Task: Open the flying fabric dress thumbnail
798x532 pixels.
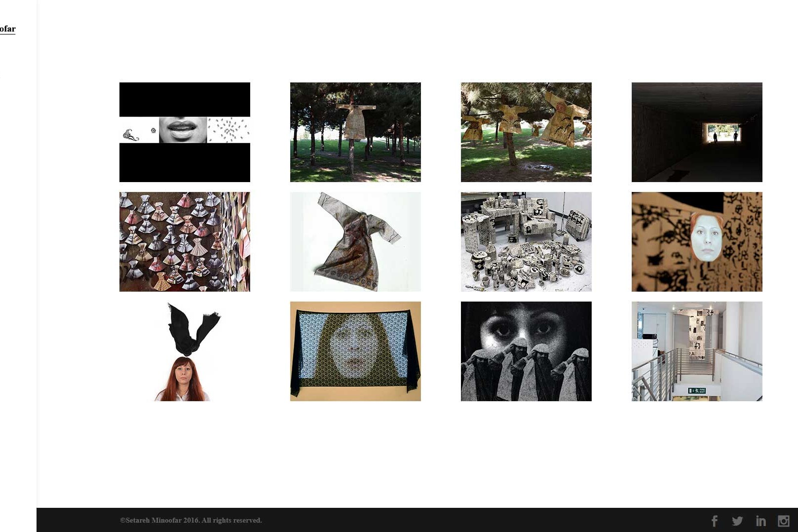Action: point(355,241)
